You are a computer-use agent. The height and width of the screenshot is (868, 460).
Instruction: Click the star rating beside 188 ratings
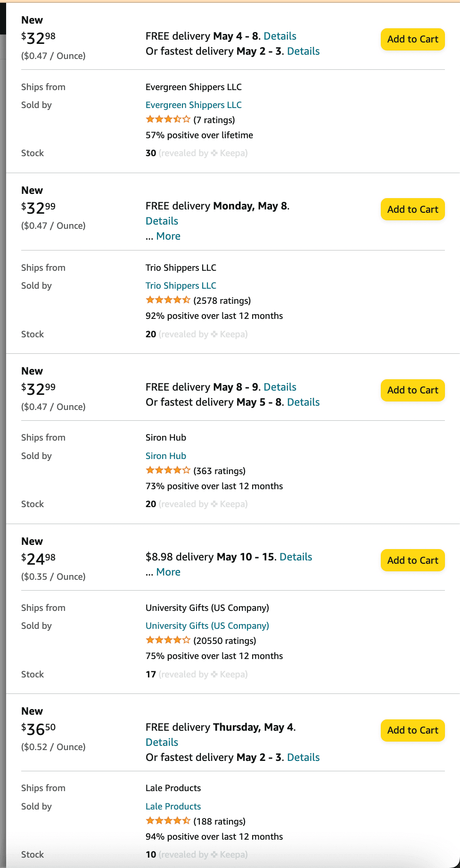click(x=168, y=821)
